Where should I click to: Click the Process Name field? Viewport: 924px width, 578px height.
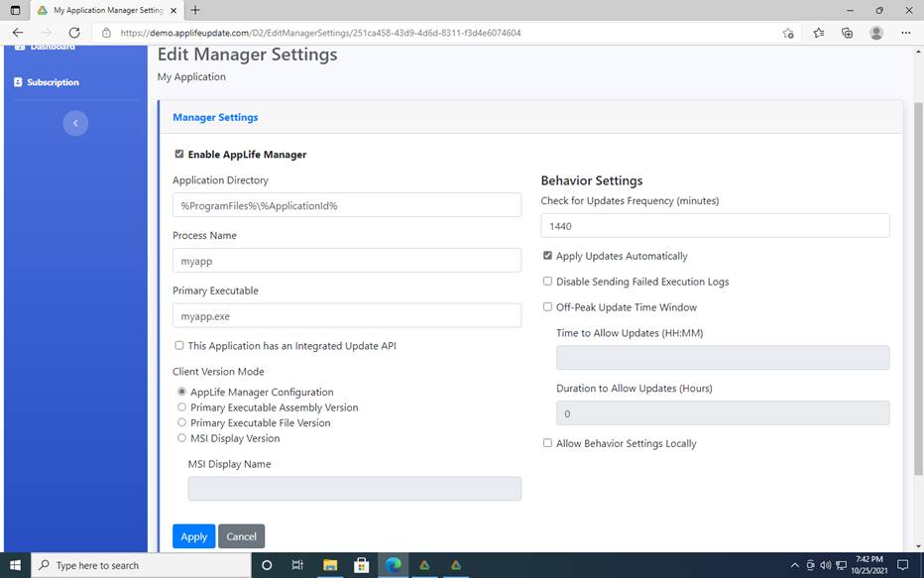click(347, 261)
